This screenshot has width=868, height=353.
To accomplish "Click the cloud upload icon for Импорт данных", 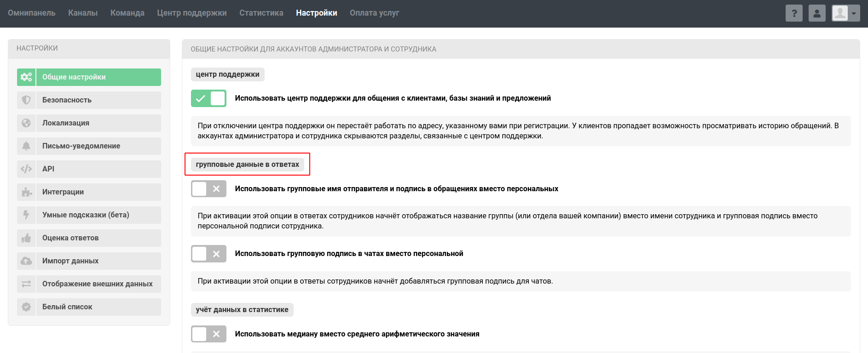I will [x=26, y=261].
